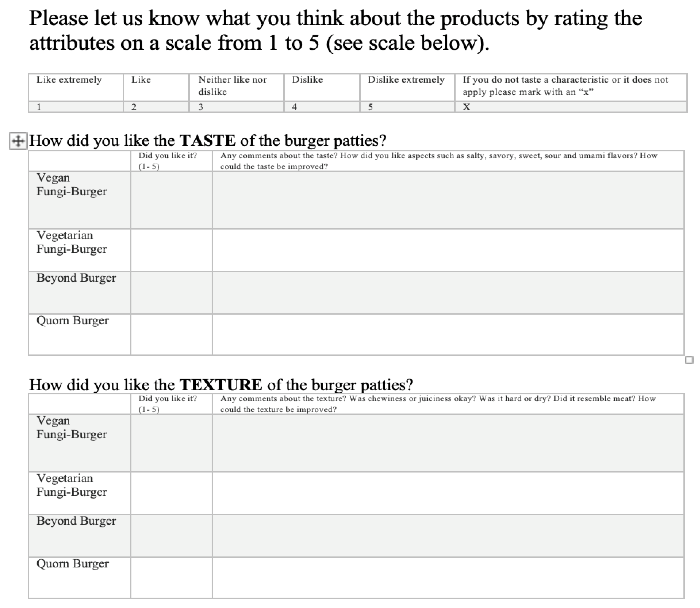Click Vegan Fungi-Burger texture rating cell

click(171, 443)
